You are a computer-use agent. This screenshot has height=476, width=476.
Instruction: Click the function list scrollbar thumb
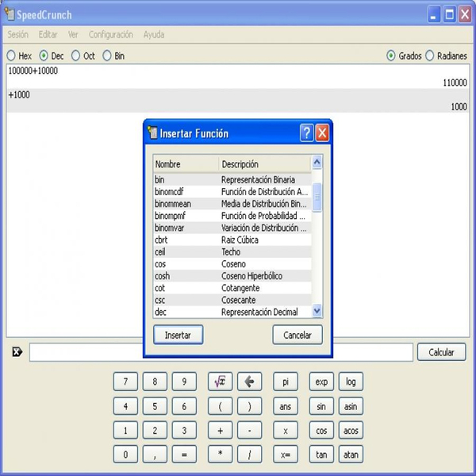[x=317, y=197]
